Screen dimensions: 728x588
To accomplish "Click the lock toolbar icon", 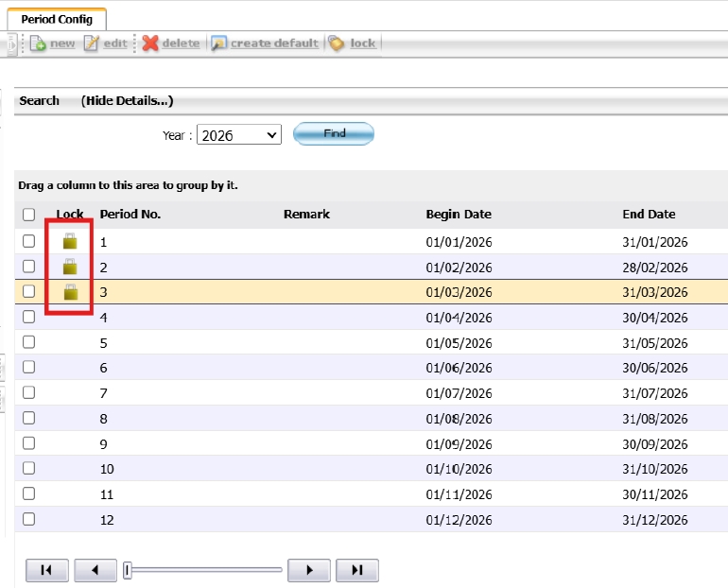I will click(338, 43).
